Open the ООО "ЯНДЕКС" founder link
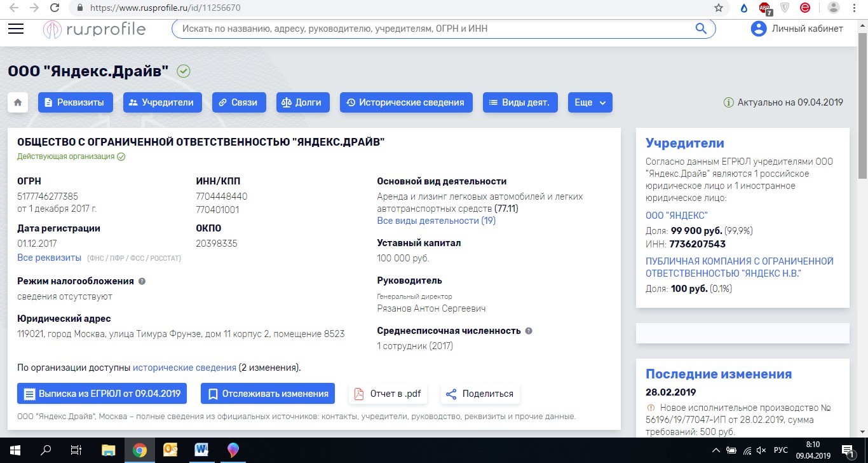The height and width of the screenshot is (463, 868). point(676,216)
